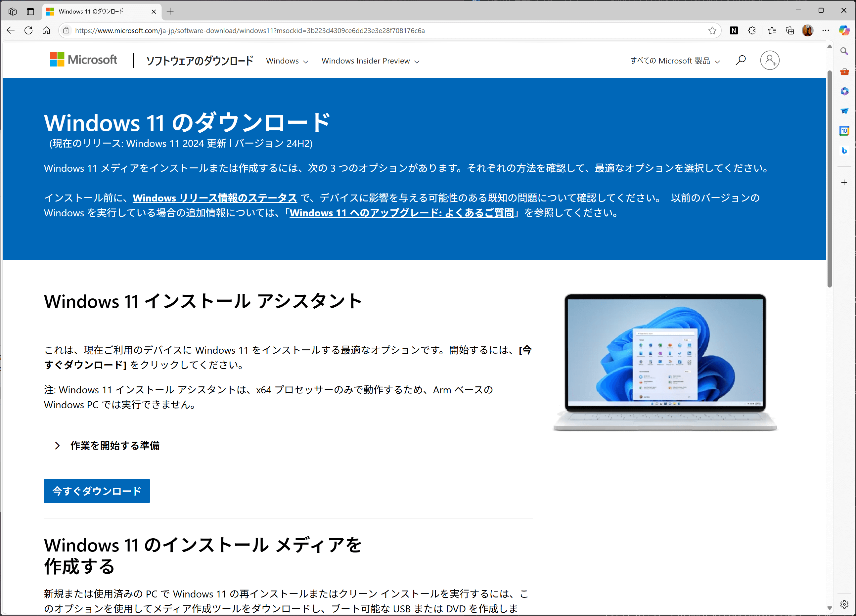Open the Notion extension icon
This screenshot has height=616, width=856.
point(734,30)
